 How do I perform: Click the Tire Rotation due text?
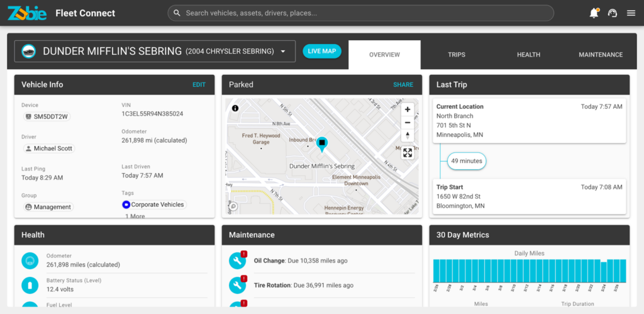304,285
